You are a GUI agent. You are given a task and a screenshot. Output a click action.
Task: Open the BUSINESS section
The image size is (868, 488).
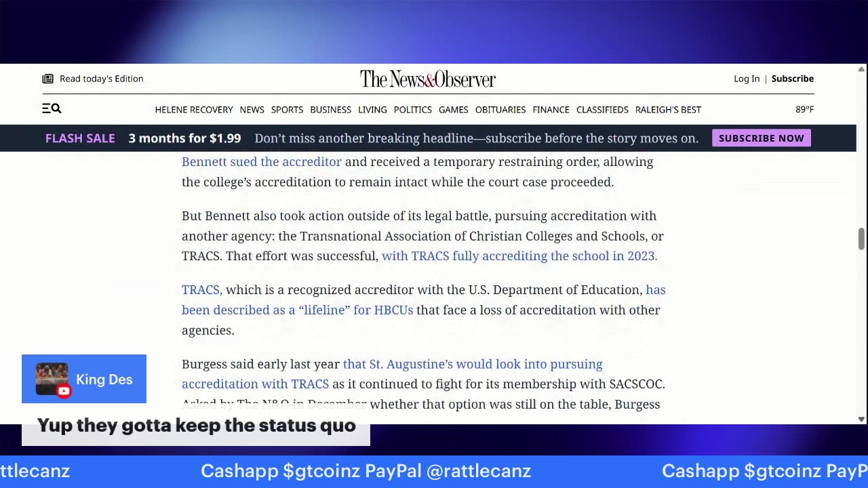point(330,109)
